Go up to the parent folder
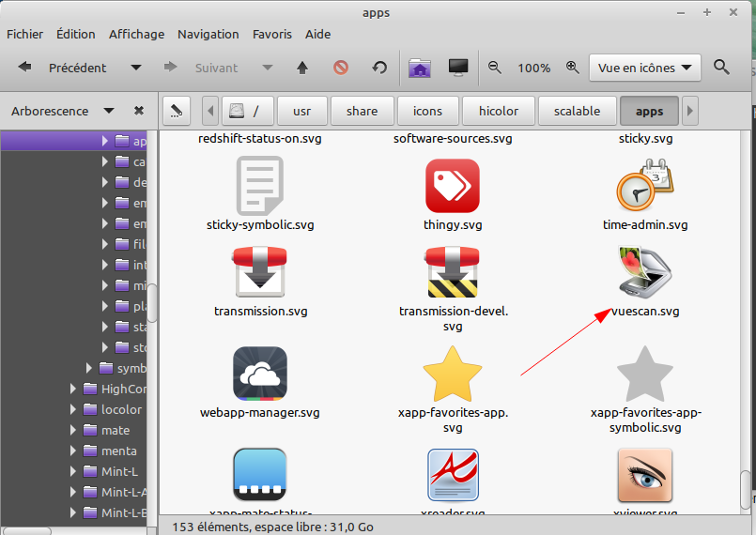Viewport: 756px width, 535px height. (302, 68)
